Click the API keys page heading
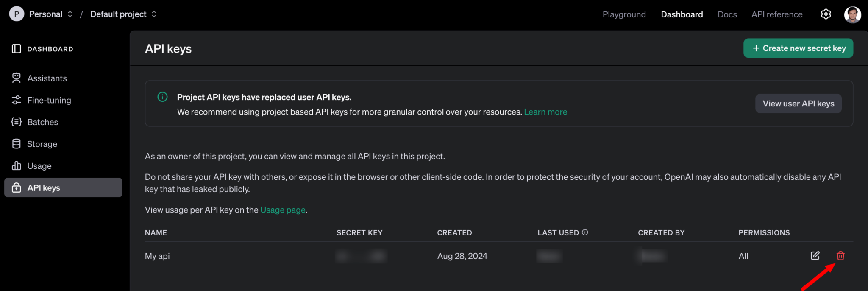The height and width of the screenshot is (291, 868). [x=168, y=49]
